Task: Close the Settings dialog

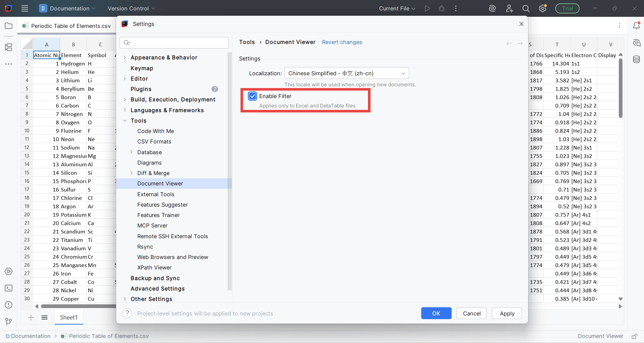Action: (x=521, y=24)
